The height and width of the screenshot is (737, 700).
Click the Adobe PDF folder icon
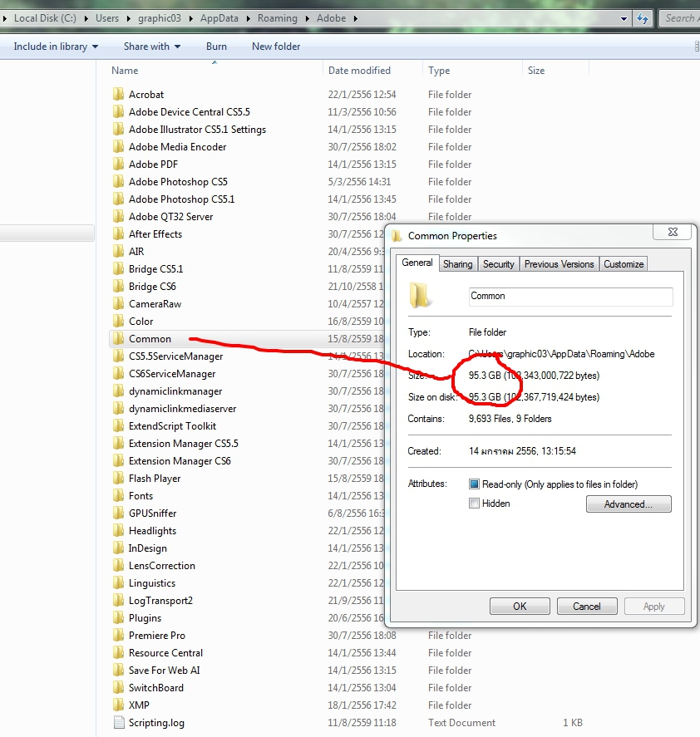click(x=119, y=164)
